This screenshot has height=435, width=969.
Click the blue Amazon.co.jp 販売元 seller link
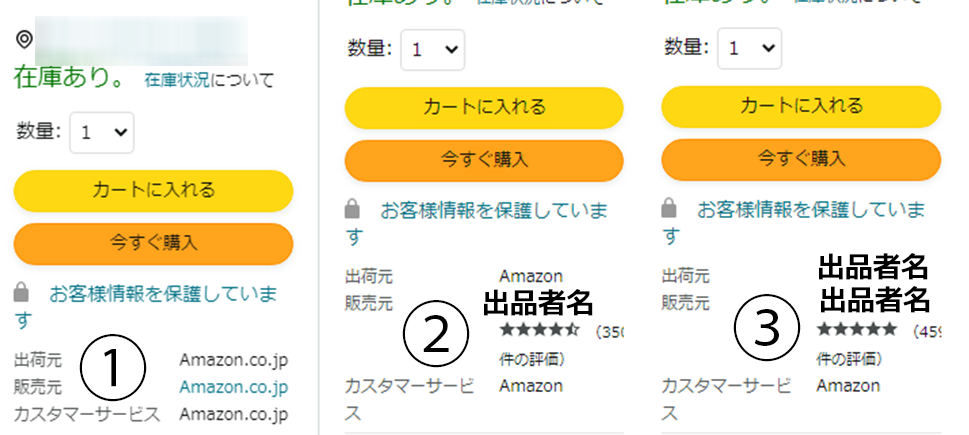pyautogui.click(x=234, y=387)
